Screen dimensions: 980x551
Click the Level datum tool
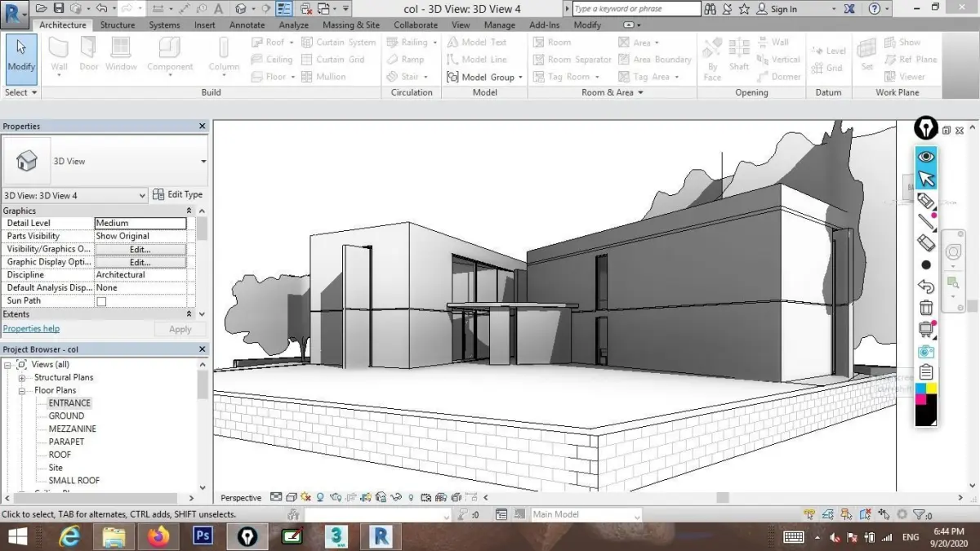coord(829,51)
